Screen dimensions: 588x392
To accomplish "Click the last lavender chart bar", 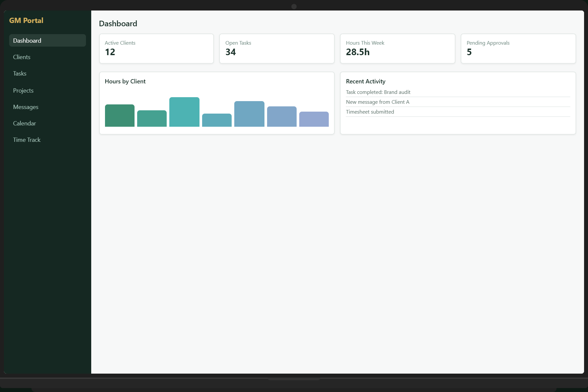I will [x=314, y=119].
